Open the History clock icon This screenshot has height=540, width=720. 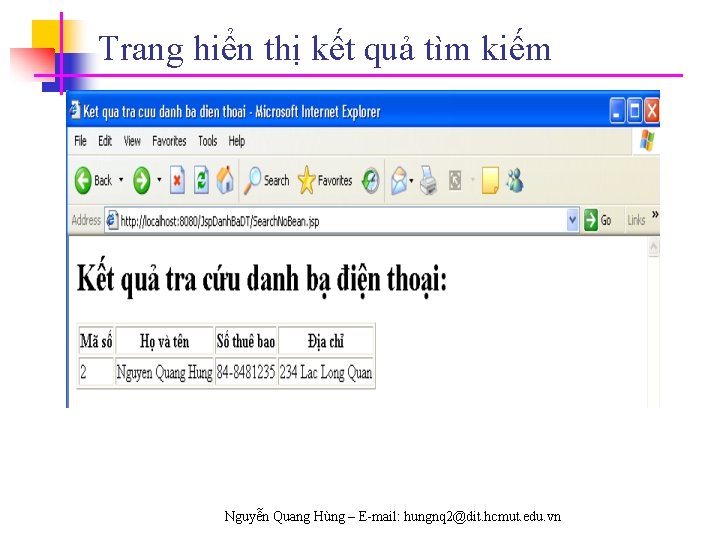[371, 180]
